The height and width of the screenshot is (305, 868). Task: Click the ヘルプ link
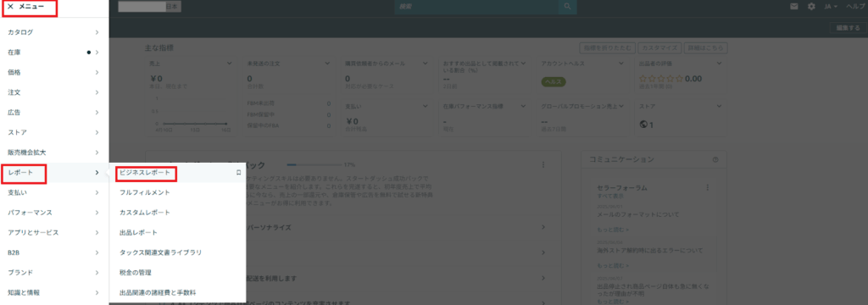(856, 7)
